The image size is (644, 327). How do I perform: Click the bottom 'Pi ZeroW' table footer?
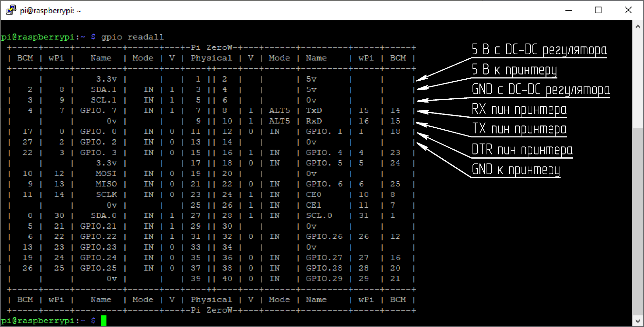211,310
